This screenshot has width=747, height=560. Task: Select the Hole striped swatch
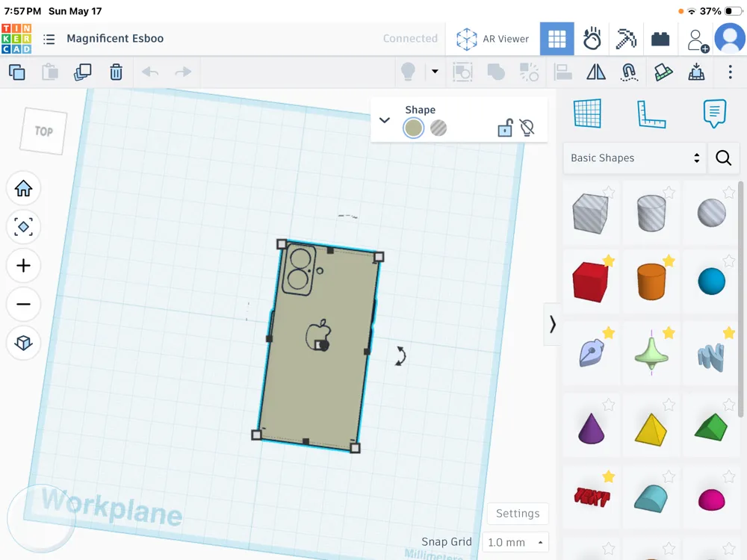(x=438, y=128)
